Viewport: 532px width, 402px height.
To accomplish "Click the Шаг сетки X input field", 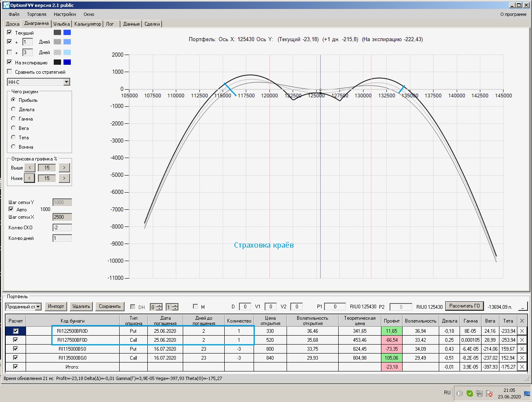I will pos(62,217).
